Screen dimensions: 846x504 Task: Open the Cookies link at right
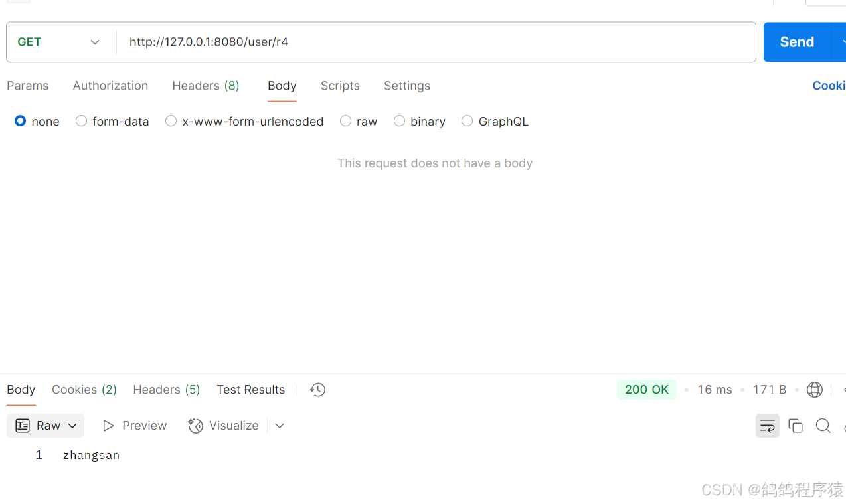coord(829,86)
